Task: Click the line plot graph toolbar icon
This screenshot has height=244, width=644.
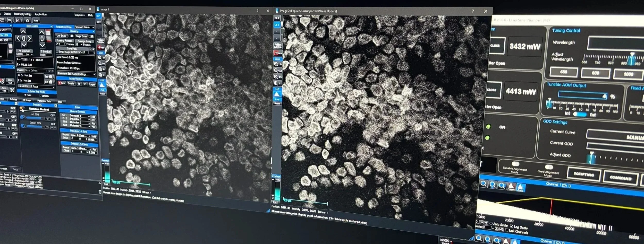Action: click(18, 20)
